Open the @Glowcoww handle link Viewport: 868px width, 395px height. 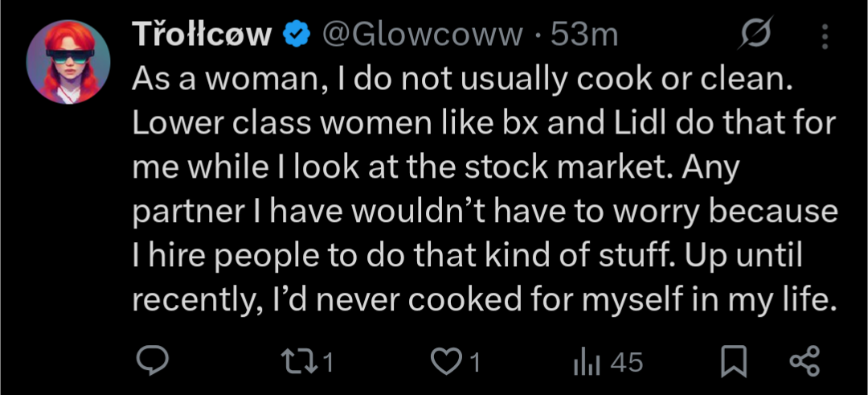coord(421,36)
